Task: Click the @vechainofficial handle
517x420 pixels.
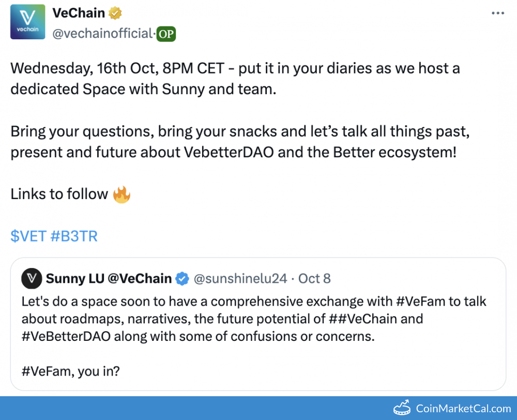Action: click(102, 34)
